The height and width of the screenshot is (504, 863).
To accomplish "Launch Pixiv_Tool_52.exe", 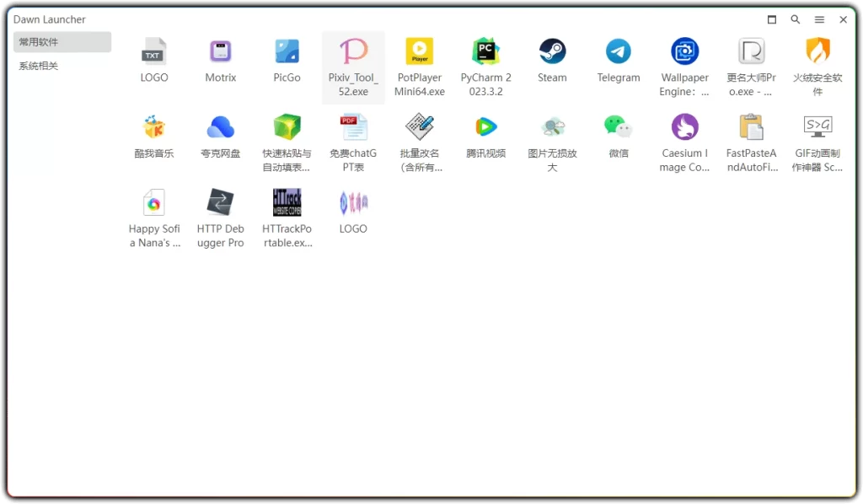I will coord(353,51).
